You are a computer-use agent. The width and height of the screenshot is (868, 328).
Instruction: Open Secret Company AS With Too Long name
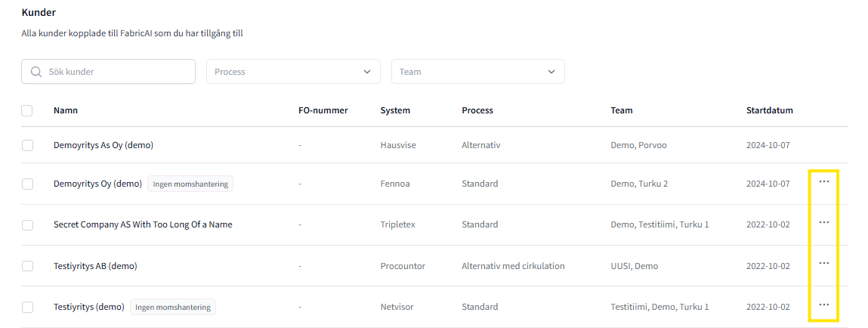pos(143,224)
